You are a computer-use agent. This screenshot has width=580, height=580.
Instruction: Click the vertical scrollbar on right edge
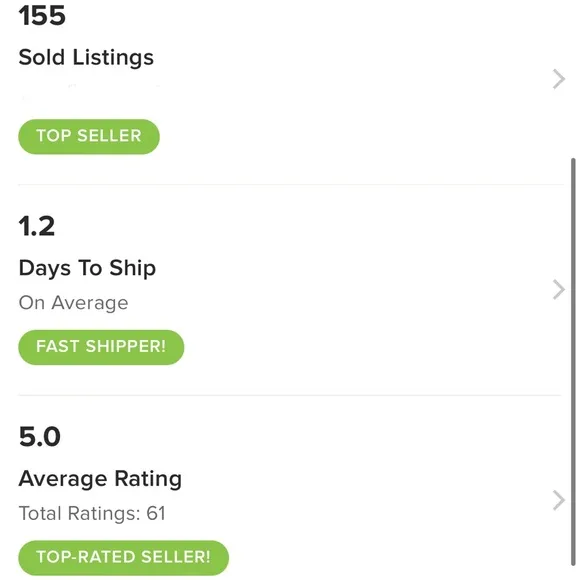573,362
